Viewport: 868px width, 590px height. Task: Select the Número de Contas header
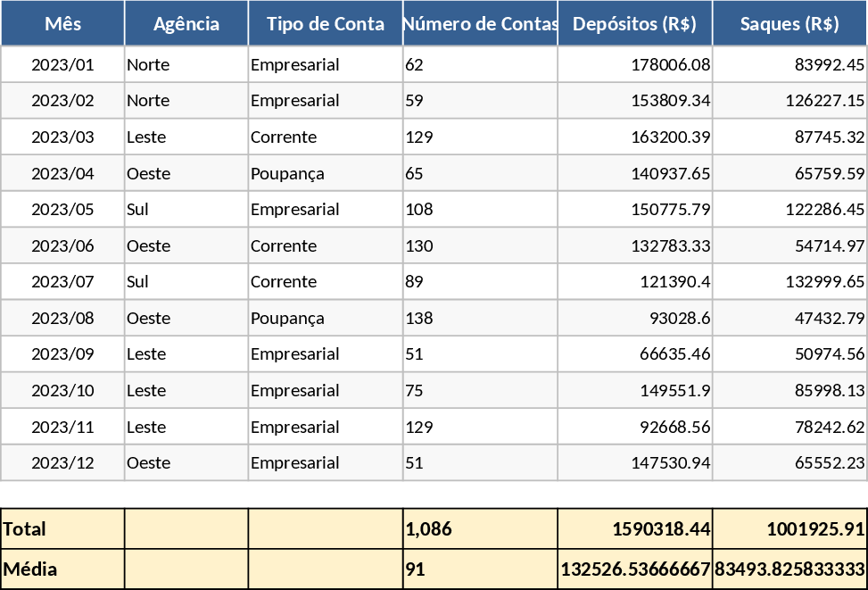(480, 24)
